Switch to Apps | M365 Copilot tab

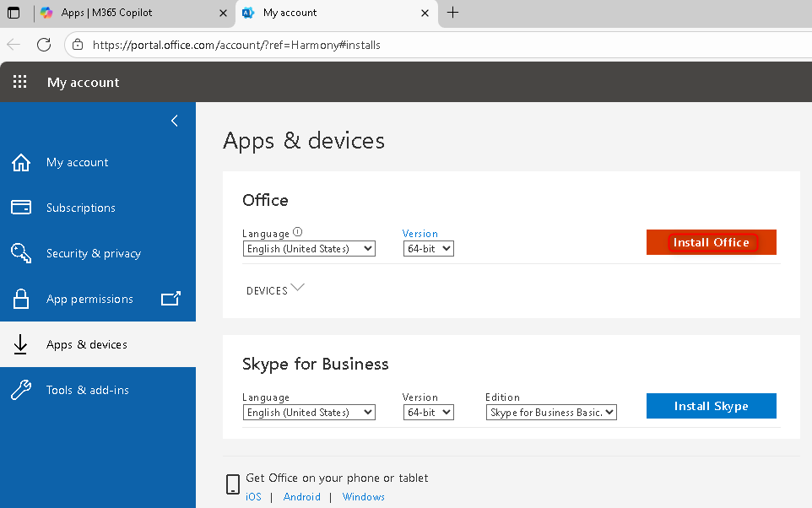tap(135, 13)
